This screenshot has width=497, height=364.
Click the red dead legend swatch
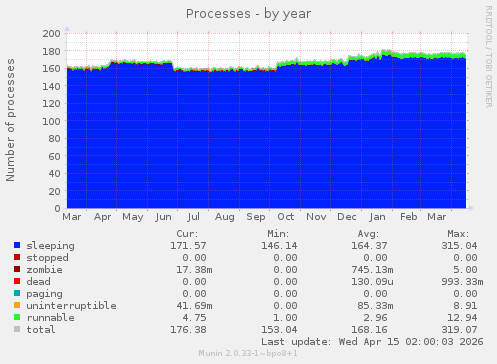click(17, 281)
